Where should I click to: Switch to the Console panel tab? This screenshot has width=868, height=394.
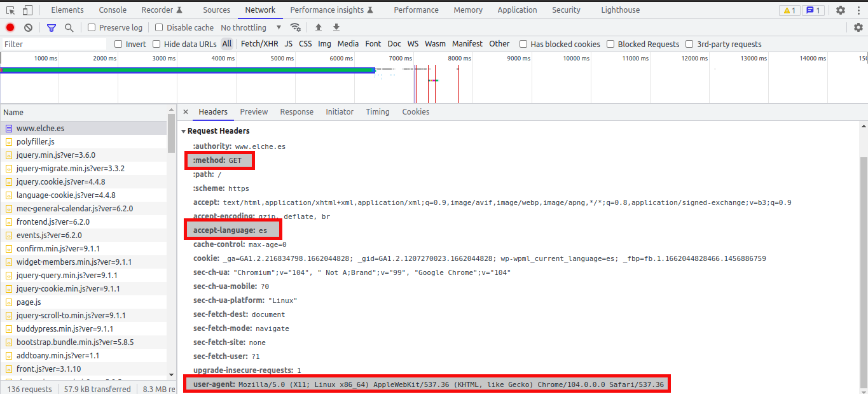(x=113, y=10)
